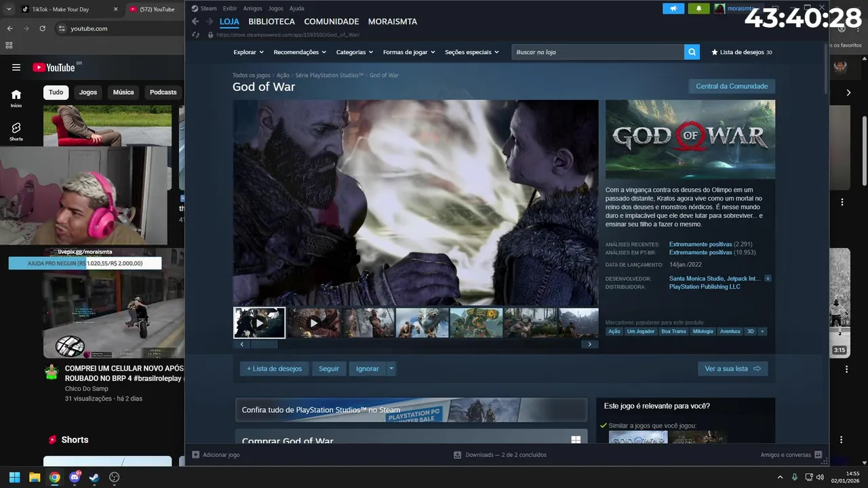Open the Jogos menu
This screenshot has width=868, height=488.
276,9
